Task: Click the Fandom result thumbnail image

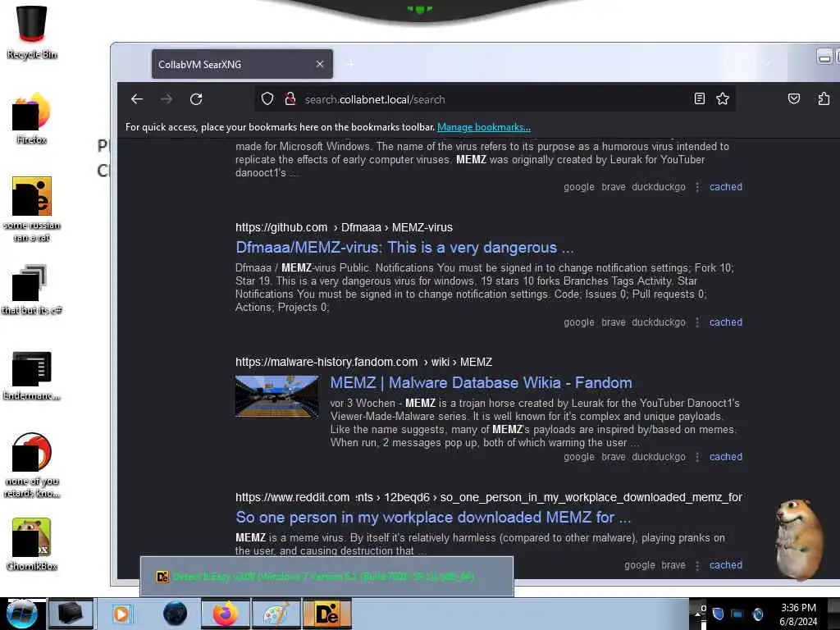Action: click(x=277, y=396)
